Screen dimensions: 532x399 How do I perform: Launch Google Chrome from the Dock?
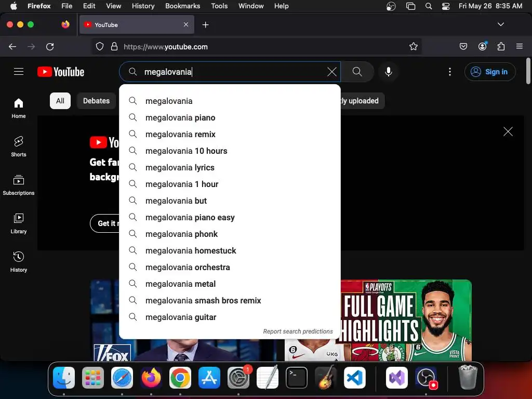tap(180, 378)
